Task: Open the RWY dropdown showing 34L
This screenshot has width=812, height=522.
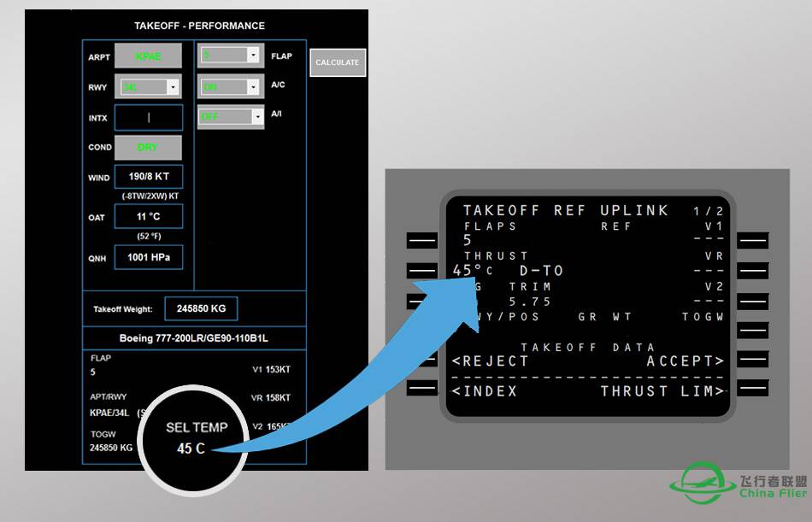Action: [x=150, y=86]
